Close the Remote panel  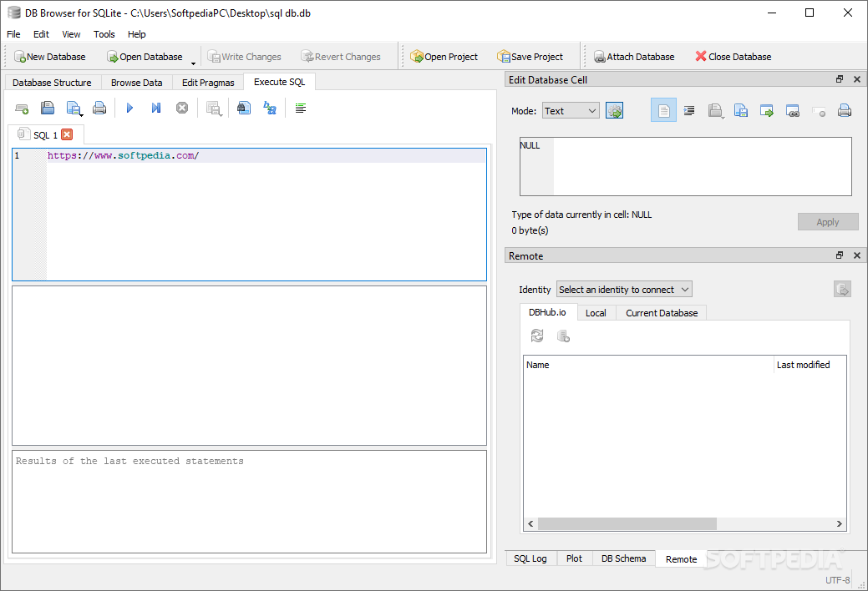tap(857, 255)
